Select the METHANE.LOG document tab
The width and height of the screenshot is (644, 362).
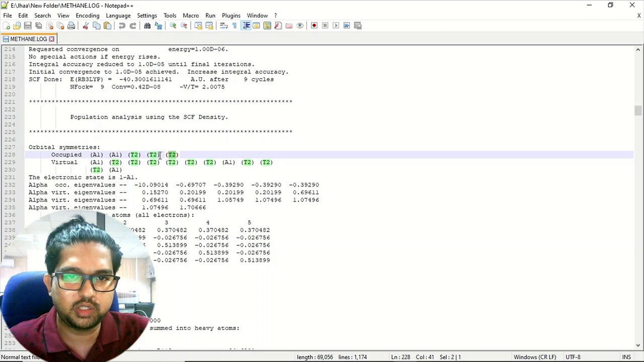28,39
